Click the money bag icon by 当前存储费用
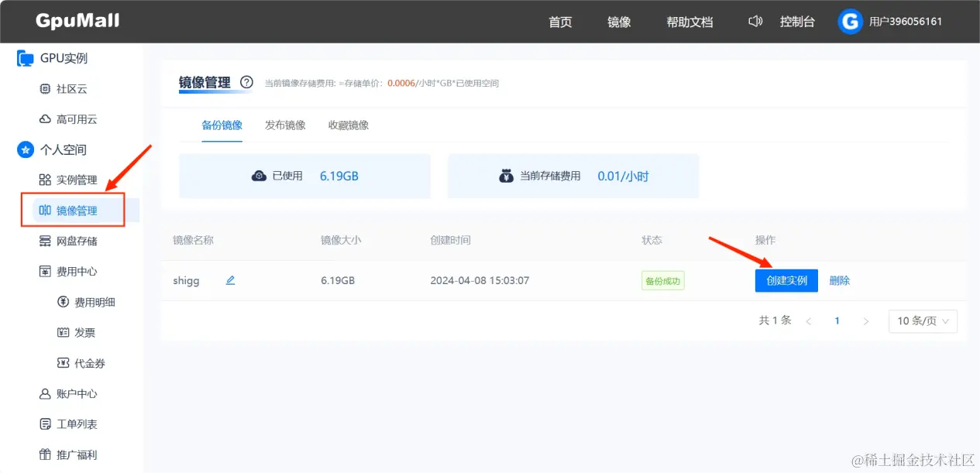The width and height of the screenshot is (980, 473). tap(506, 176)
